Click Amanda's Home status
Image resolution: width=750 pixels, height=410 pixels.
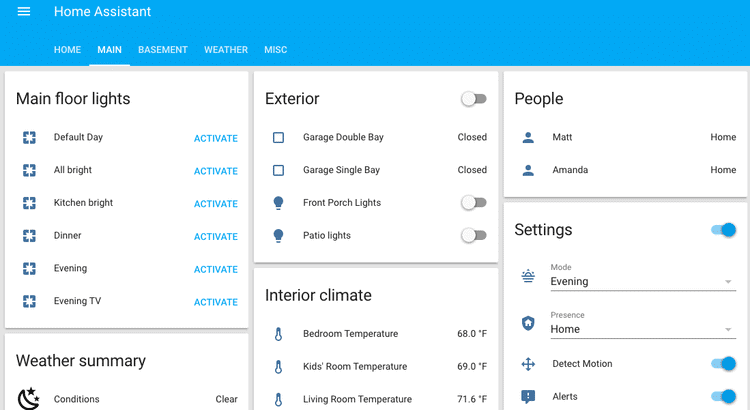pyautogui.click(x=723, y=170)
